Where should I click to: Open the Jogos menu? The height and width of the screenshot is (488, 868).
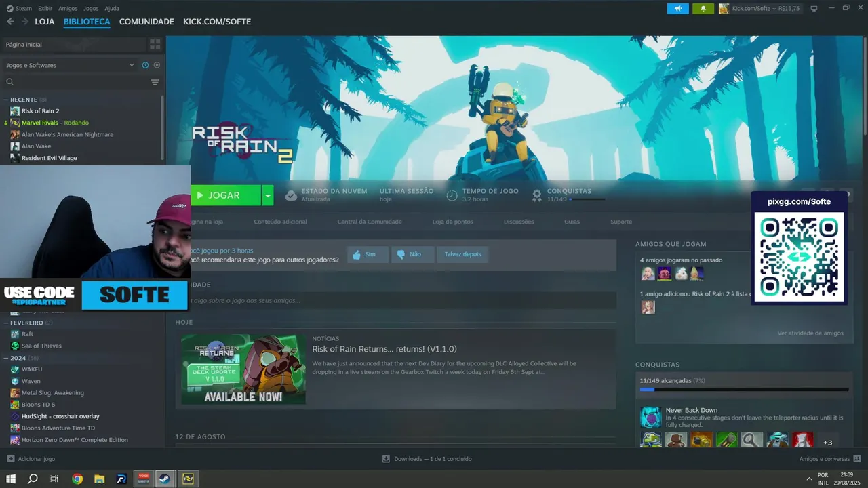(91, 9)
